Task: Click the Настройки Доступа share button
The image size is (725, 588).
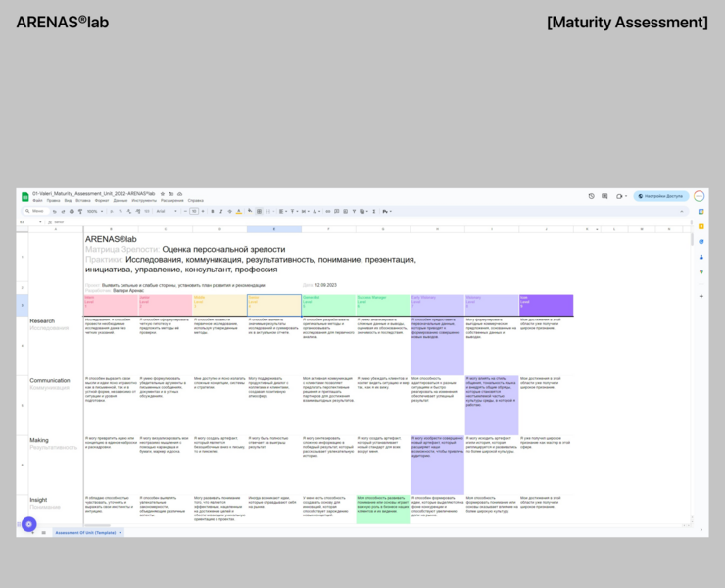Action: click(x=661, y=196)
